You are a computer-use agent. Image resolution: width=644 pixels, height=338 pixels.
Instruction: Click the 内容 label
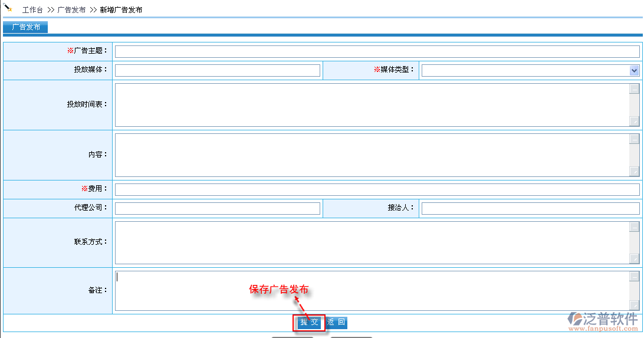(98, 155)
